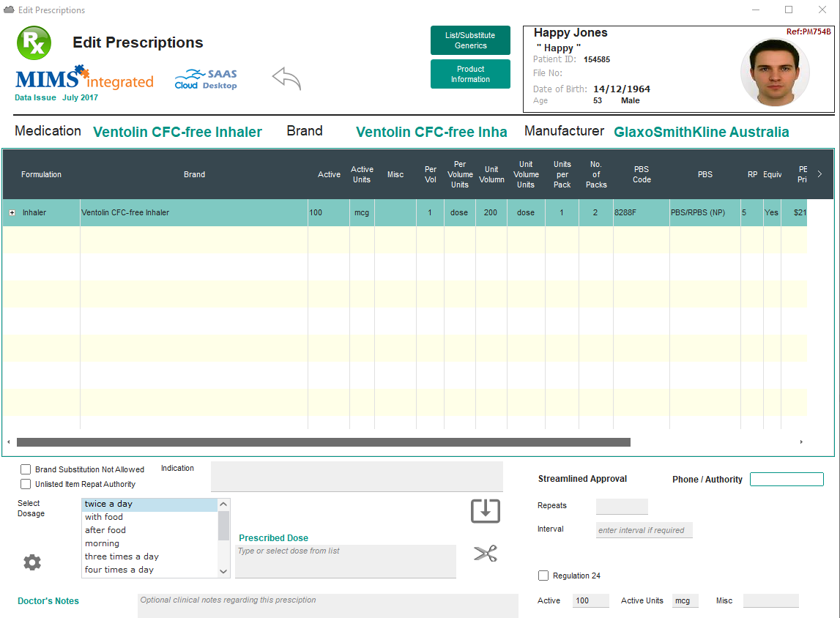Click the Units per Pack column header
Image resolution: width=840 pixels, height=618 pixels.
[562, 174]
